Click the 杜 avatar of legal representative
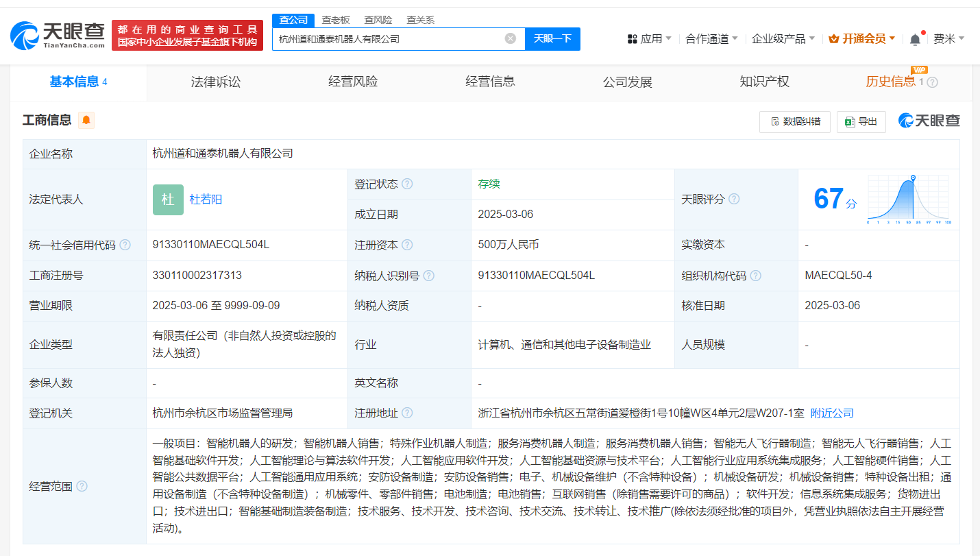Screen dimensions: 980x556 pyautogui.click(x=168, y=200)
